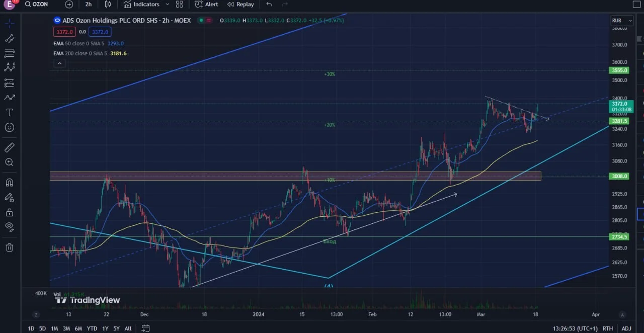Select the pink horizontal rectangle zone drawing
644x333 pixels.
pyautogui.click(x=295, y=176)
